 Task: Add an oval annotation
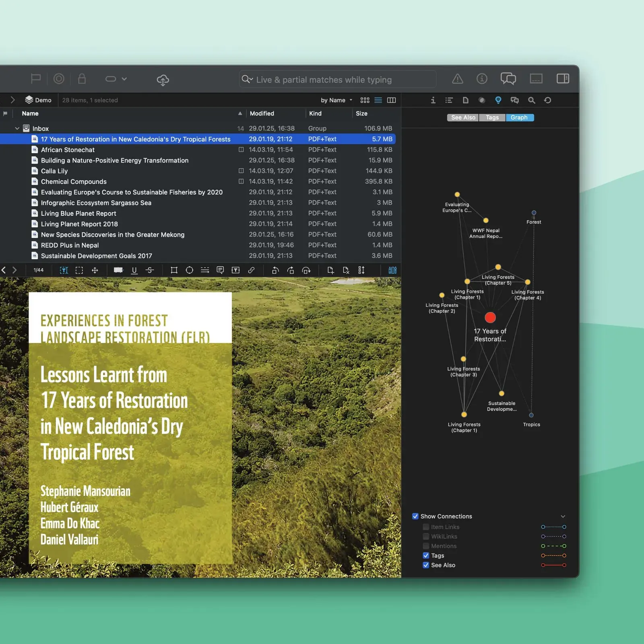click(189, 270)
